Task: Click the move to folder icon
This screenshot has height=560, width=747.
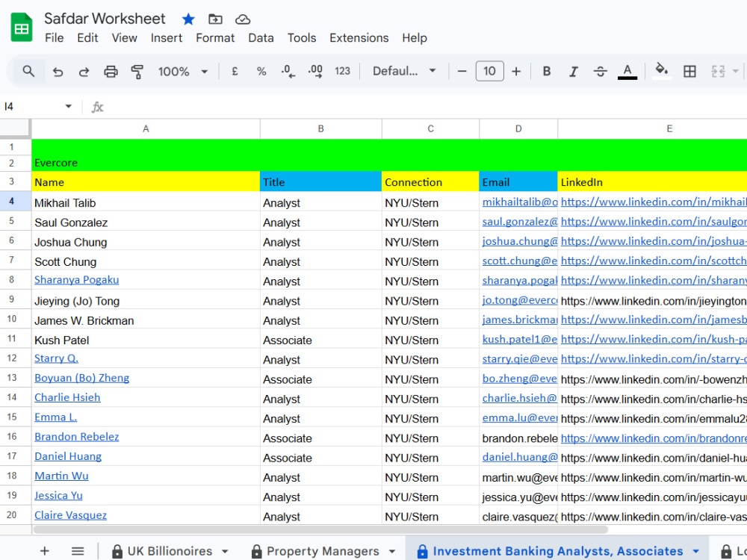Action: [215, 19]
